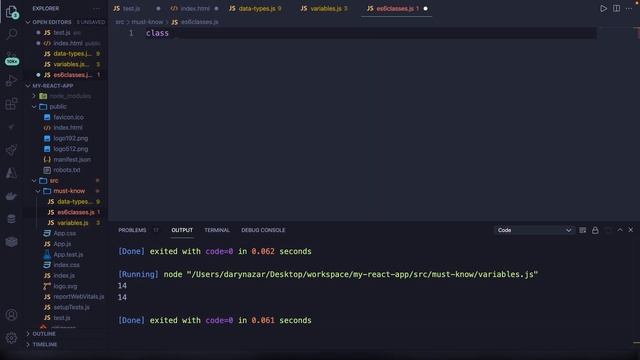Select variables.js in Open Editors list
This screenshot has height=360, width=640.
[66, 64]
